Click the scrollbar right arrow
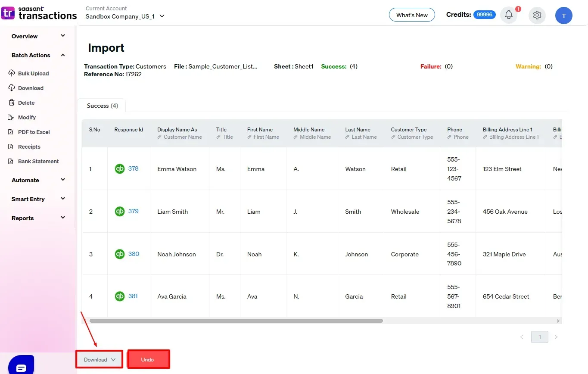The width and height of the screenshot is (588, 374). 559,321
